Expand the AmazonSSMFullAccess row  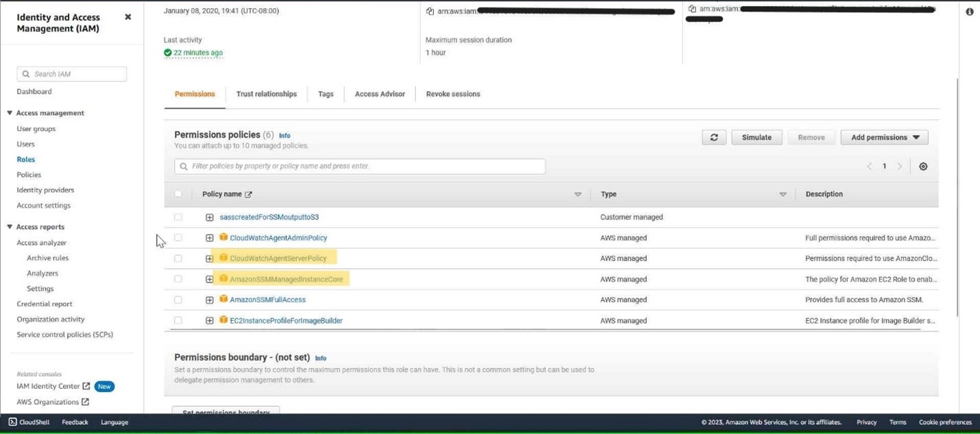tap(209, 300)
